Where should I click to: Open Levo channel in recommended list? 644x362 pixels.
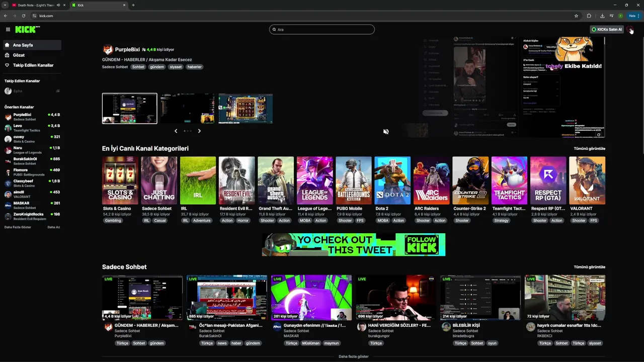tap(32, 128)
